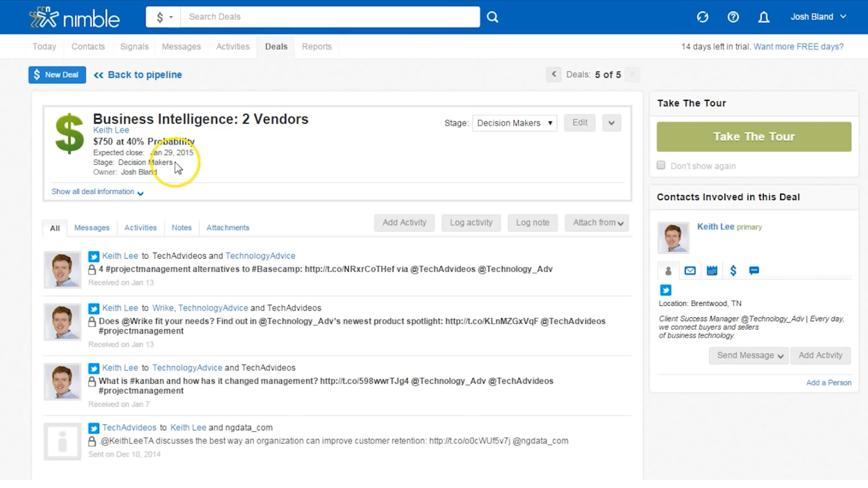Open the Attach from dropdown
Screen dimensions: 868x488
tap(597, 223)
